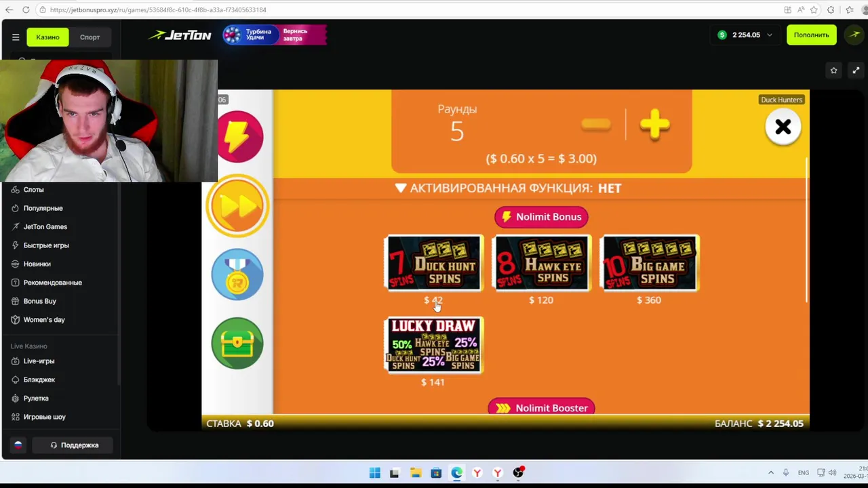The image size is (868, 488).
Task: Expand the balance 2 254.05 dropdown
Action: tap(745, 35)
